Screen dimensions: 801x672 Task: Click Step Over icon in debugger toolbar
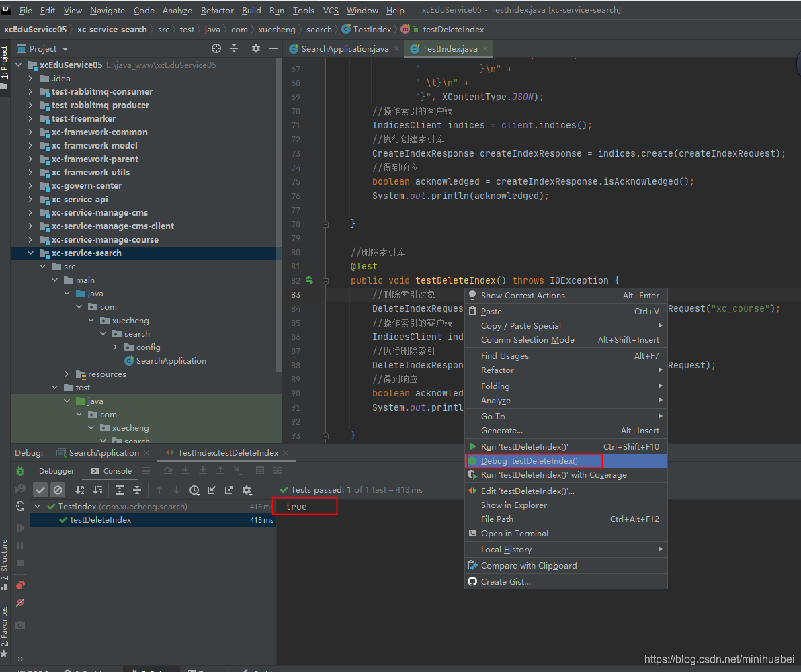(168, 470)
